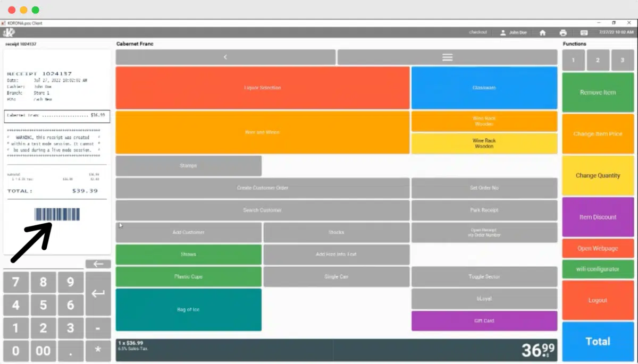
Task: Select the Cabernet Franc receipt line
Action: (57, 116)
